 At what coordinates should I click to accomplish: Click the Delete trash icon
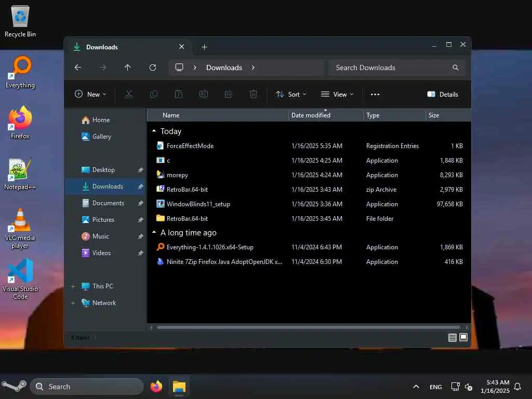254,95
